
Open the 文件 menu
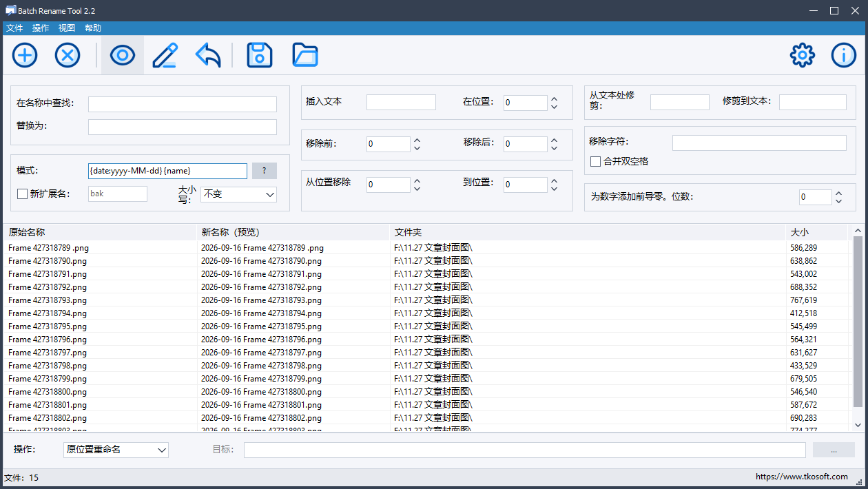click(x=14, y=28)
